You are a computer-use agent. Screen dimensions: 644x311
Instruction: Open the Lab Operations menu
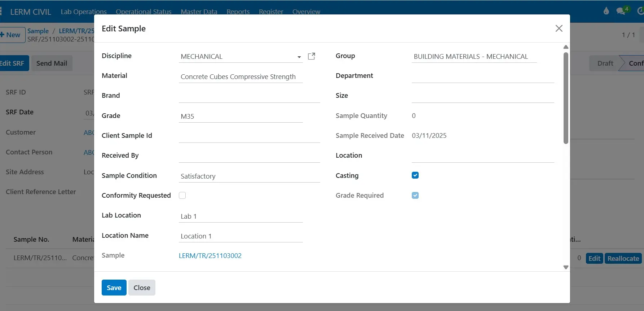[x=84, y=12]
